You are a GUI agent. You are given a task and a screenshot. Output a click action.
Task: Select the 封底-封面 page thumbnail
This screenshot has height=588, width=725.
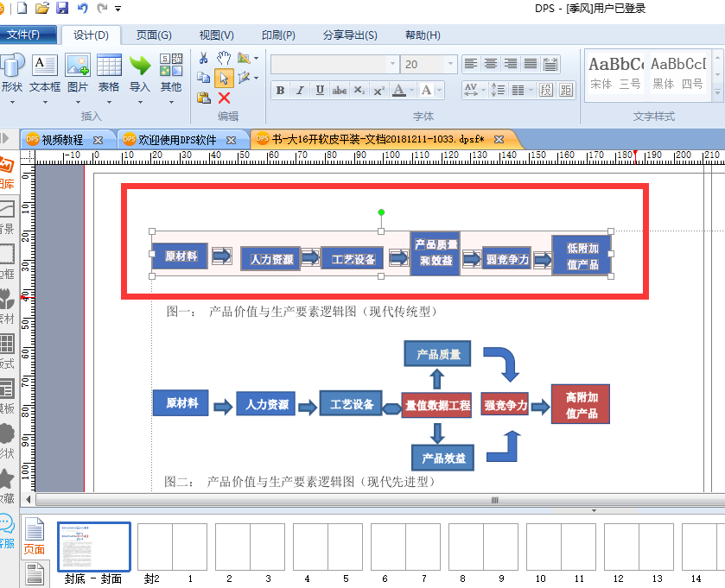(94, 547)
